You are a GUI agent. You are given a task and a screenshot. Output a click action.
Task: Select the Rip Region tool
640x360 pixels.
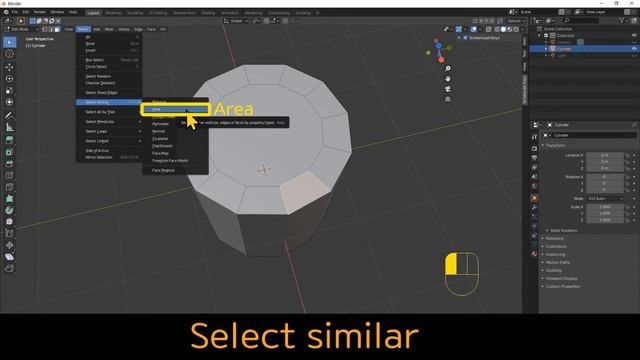(x=9, y=269)
